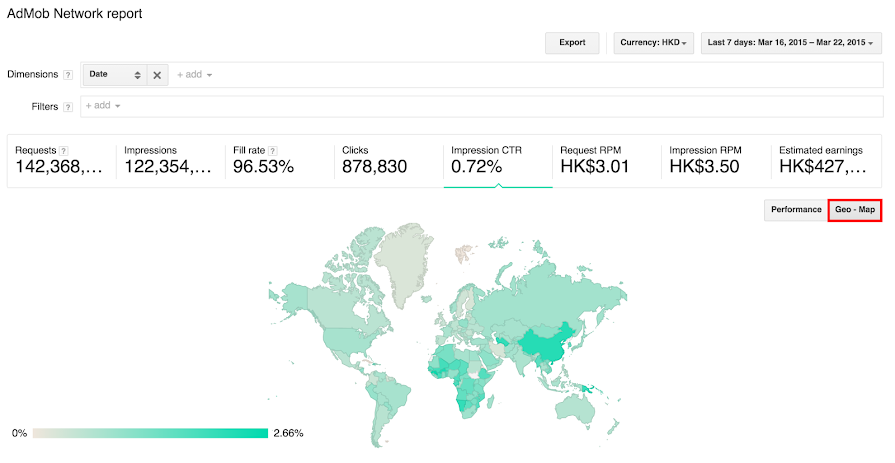Click Australia on the world map

pyautogui.click(x=589, y=405)
